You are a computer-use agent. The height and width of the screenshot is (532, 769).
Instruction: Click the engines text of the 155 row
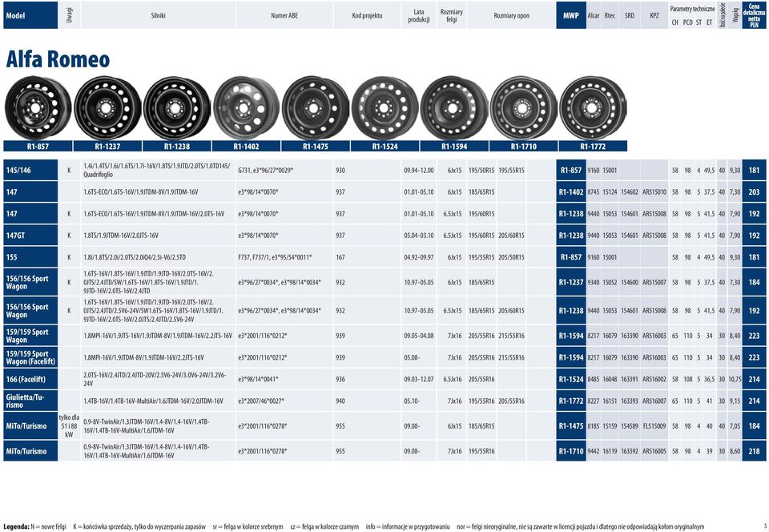point(135,257)
